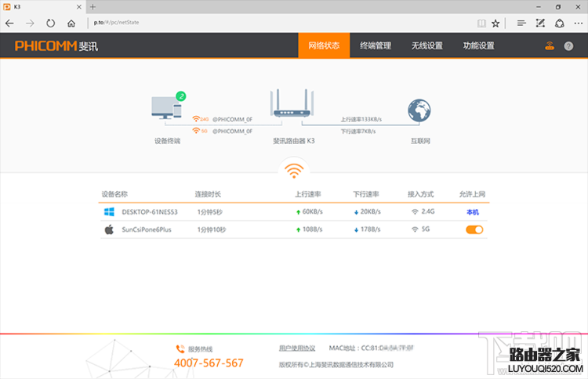588x379 pixels.
Task: Open the 网络状态 tab
Action: tap(324, 45)
